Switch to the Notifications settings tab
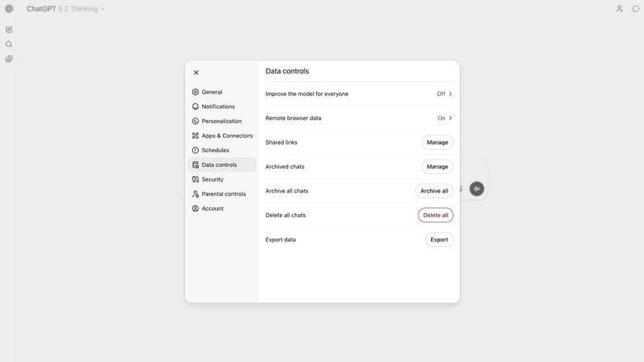Image resolution: width=644 pixels, height=362 pixels. (218, 107)
